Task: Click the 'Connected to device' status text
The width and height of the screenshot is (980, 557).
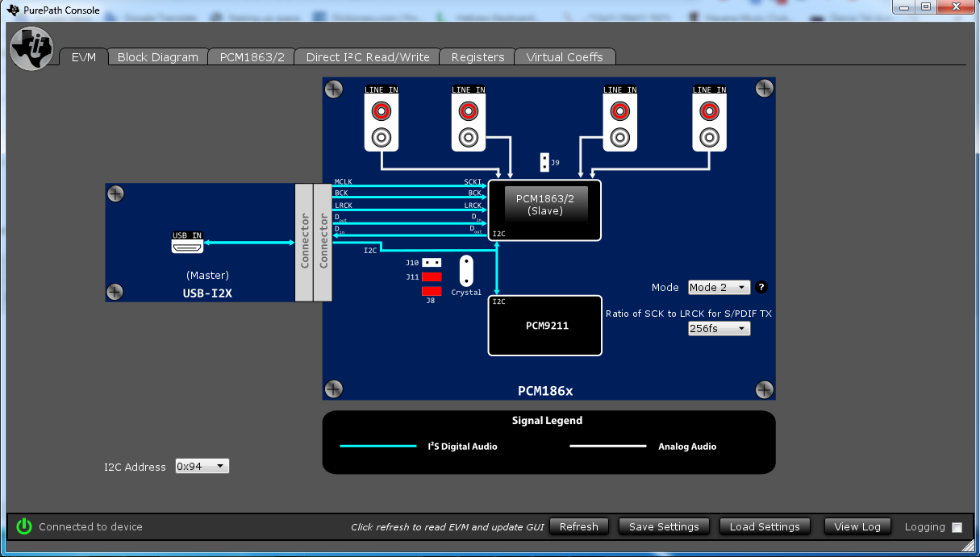Action: (90, 526)
